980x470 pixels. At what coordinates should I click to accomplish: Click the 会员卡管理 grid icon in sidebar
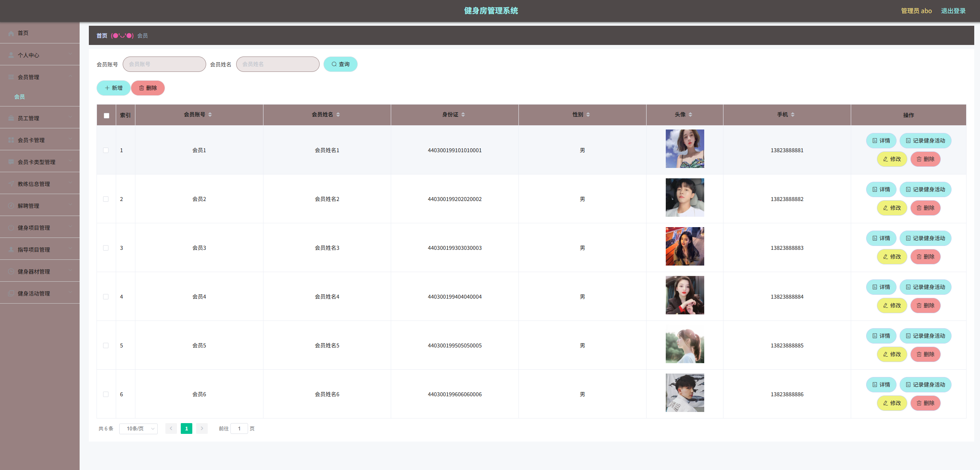click(x=11, y=140)
